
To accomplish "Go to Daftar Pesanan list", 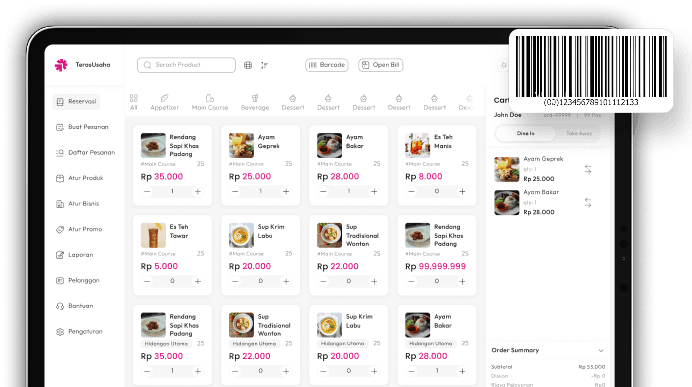I will (x=86, y=153).
